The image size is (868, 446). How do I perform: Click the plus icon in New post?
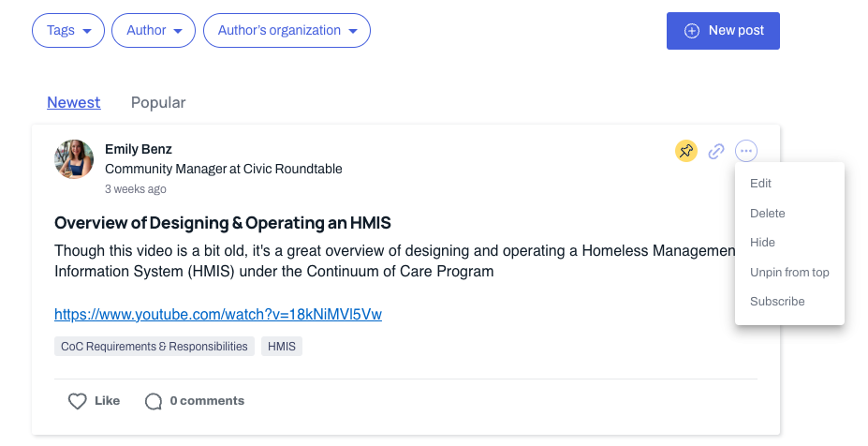click(692, 31)
